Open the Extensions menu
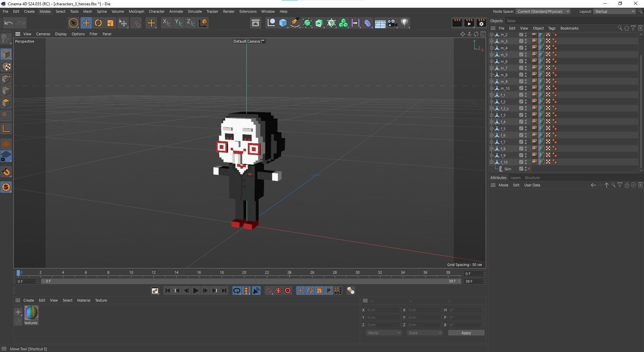644x352 pixels. pyautogui.click(x=248, y=11)
